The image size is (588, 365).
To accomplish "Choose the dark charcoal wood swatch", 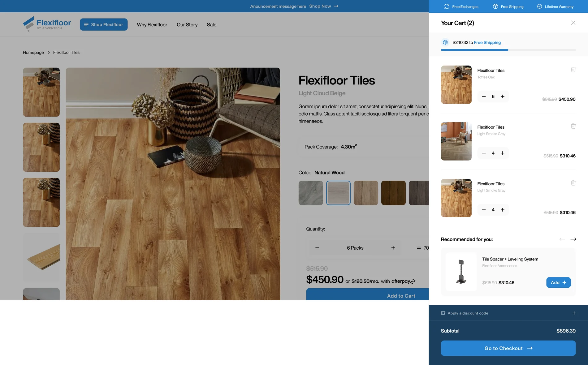I will tap(419, 193).
